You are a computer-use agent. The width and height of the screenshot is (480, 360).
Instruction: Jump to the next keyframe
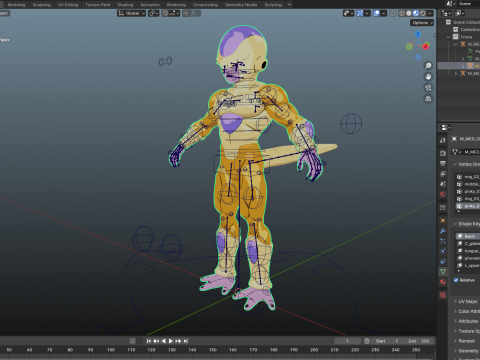[178, 341]
